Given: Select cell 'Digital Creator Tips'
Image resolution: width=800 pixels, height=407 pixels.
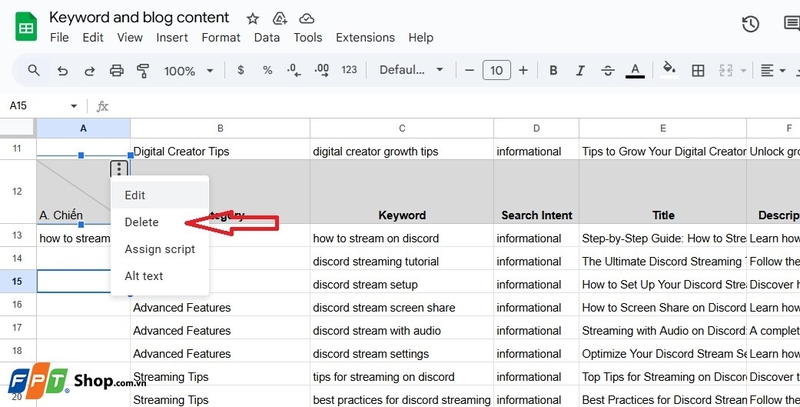Looking at the screenshot, I should point(220,151).
